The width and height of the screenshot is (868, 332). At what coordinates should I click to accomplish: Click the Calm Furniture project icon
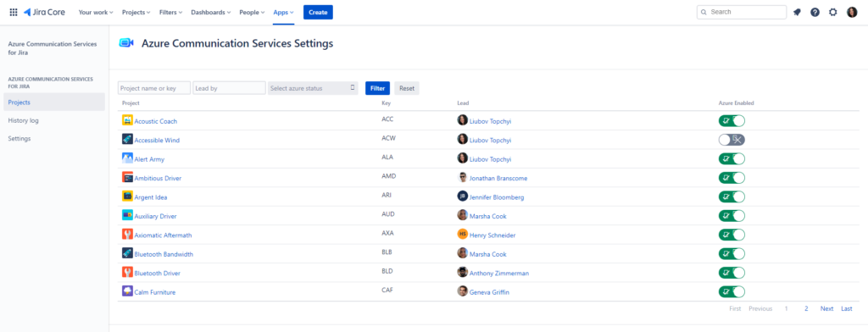point(127,291)
